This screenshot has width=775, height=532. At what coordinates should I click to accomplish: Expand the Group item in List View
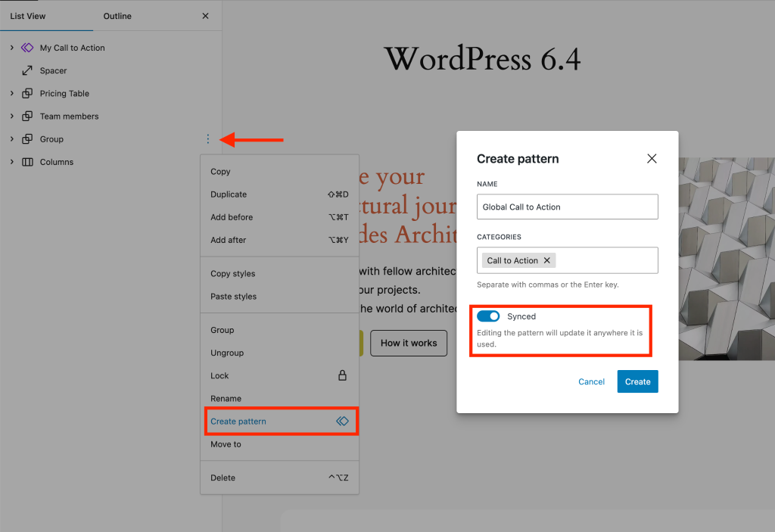[12, 139]
